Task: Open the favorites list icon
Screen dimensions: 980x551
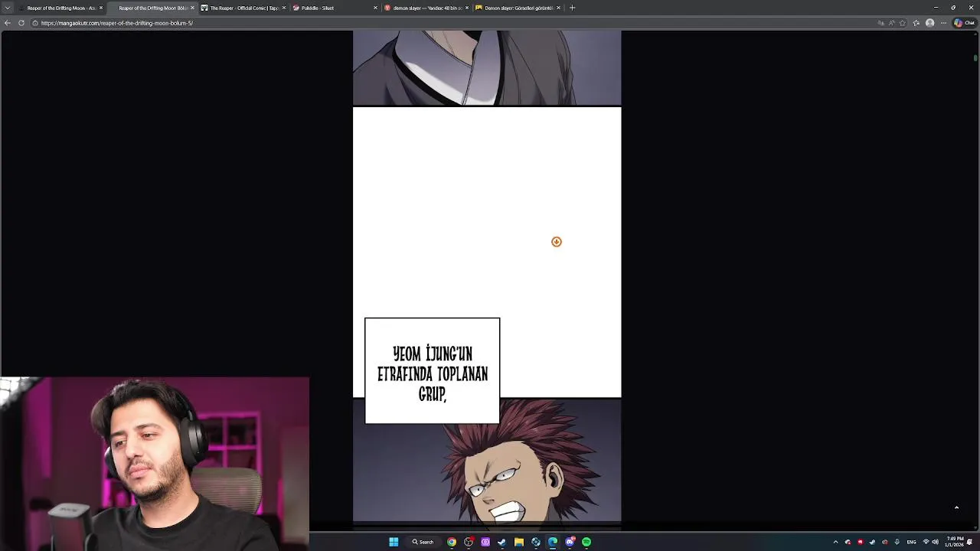Action: (916, 23)
